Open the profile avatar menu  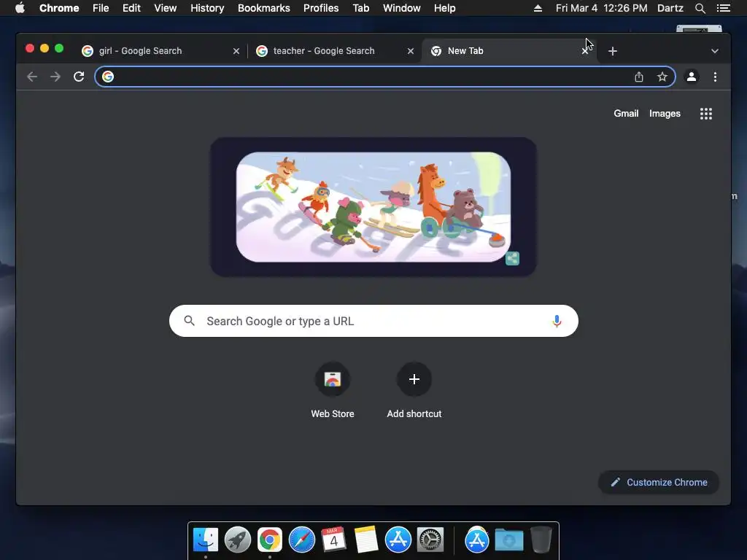point(692,77)
